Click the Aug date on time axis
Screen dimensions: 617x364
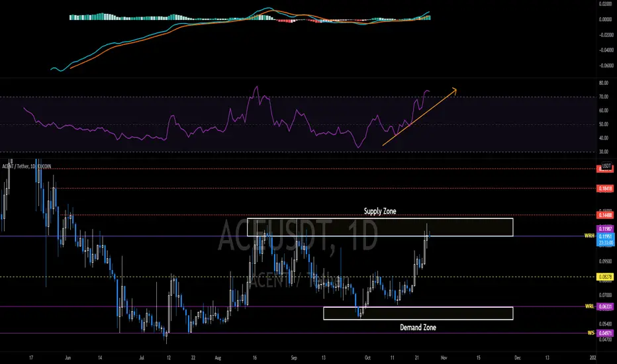[218, 357]
